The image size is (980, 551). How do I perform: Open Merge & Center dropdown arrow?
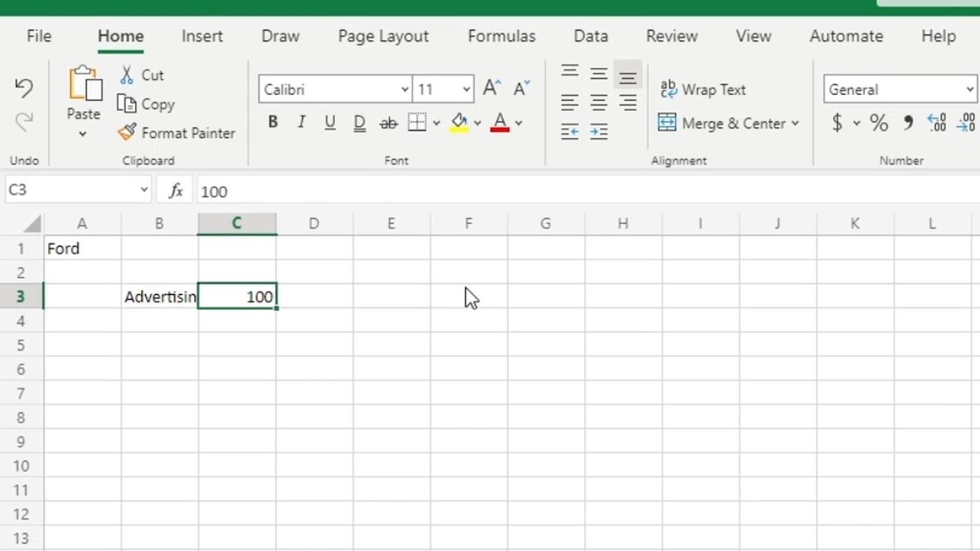[795, 123]
